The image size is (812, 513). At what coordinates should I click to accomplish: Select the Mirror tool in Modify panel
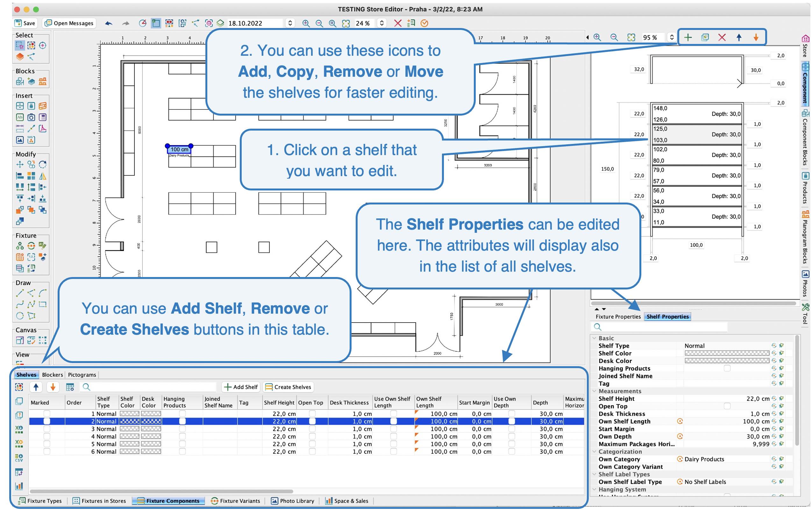(42, 176)
